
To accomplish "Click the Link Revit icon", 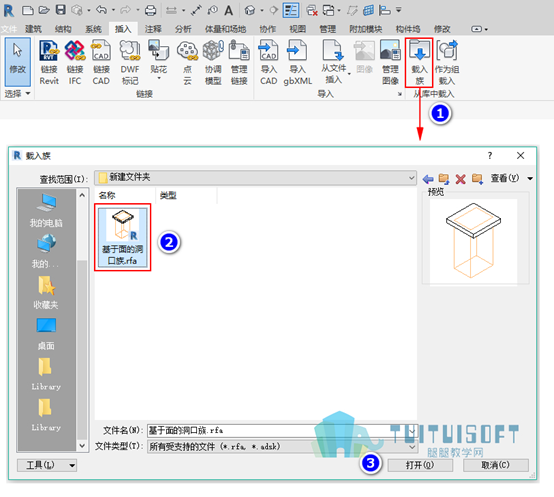I will 49,63.
